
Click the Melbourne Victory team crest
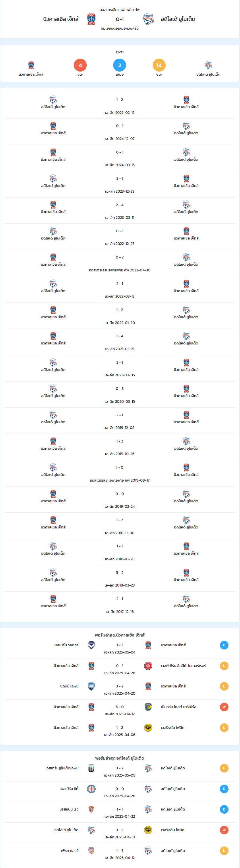pos(91,645)
